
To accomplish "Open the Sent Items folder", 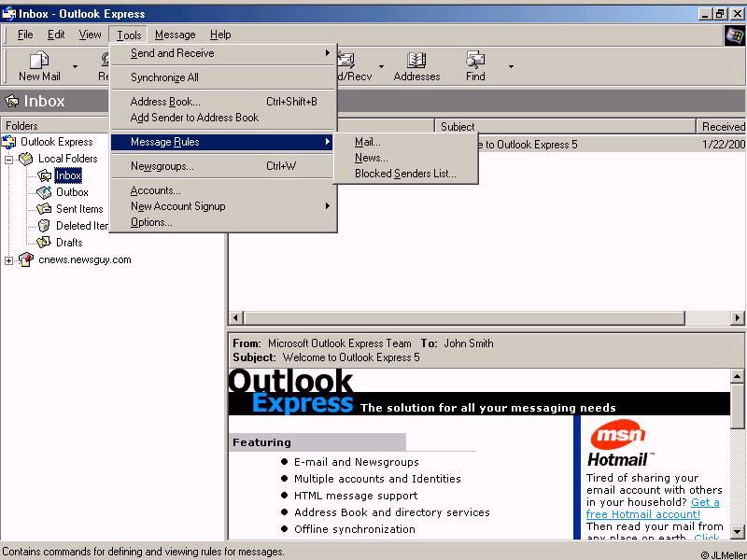I will coord(78,209).
